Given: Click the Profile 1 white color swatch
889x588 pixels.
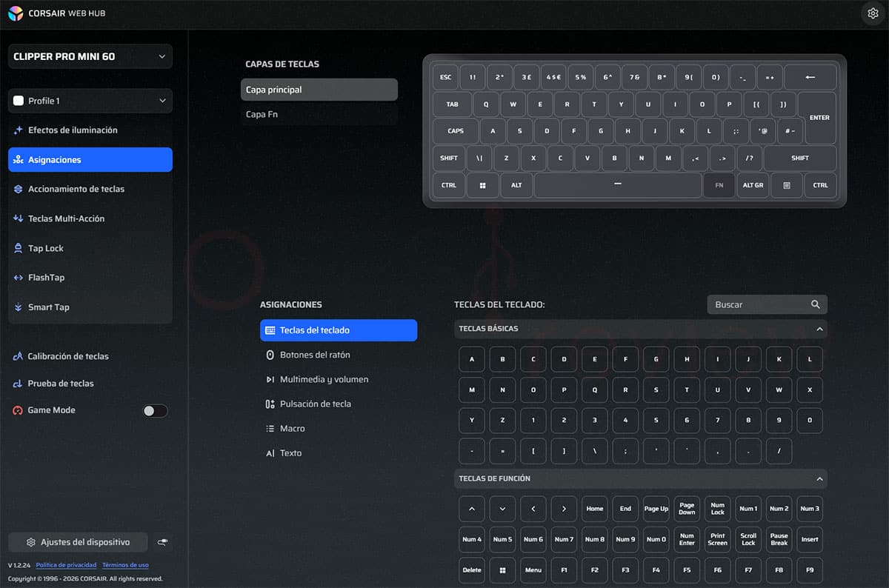Looking at the screenshot, I should pos(19,101).
